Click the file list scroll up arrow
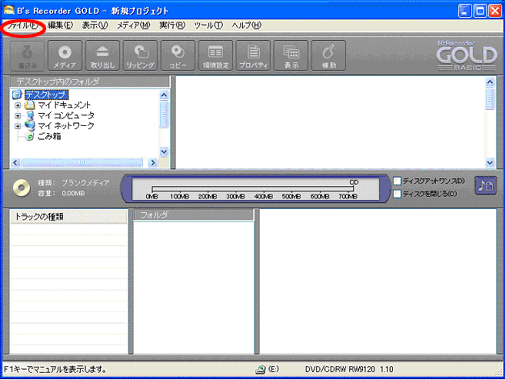Screen dimensions: 505x380 tap(490, 82)
